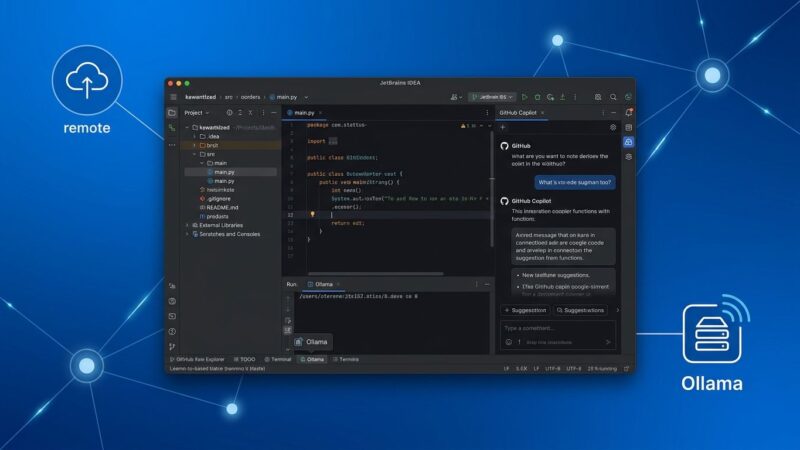
Task: Select predasts in the project tree
Action: 214,216
